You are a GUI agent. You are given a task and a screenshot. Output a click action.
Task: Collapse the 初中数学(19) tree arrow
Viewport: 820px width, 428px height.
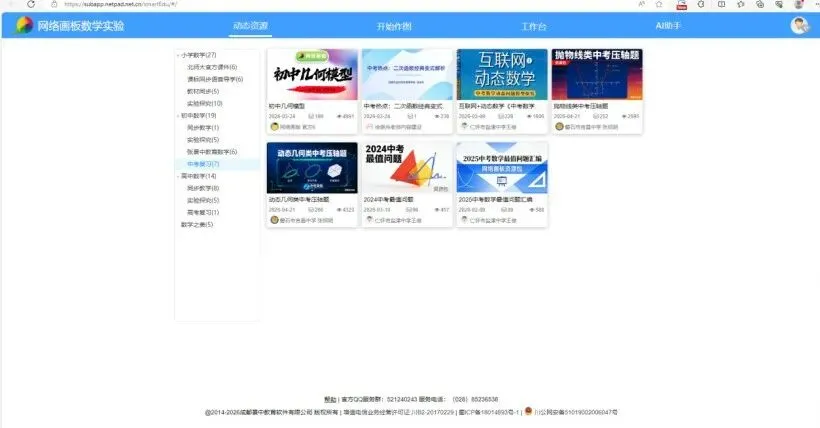pyautogui.click(x=178, y=116)
